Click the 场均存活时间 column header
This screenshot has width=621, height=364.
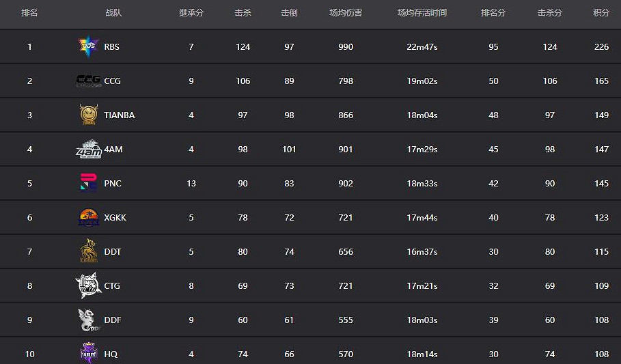[x=422, y=13]
